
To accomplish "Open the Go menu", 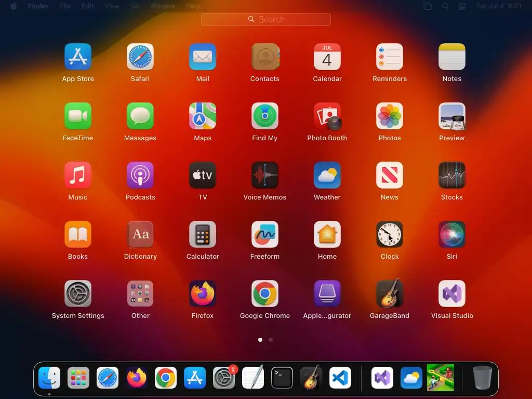I will [x=135, y=6].
